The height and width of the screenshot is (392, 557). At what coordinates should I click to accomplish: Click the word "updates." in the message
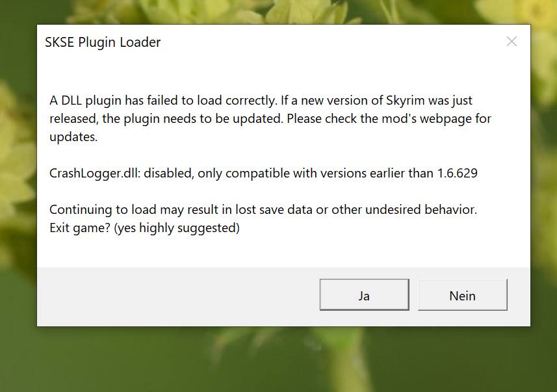click(x=73, y=137)
